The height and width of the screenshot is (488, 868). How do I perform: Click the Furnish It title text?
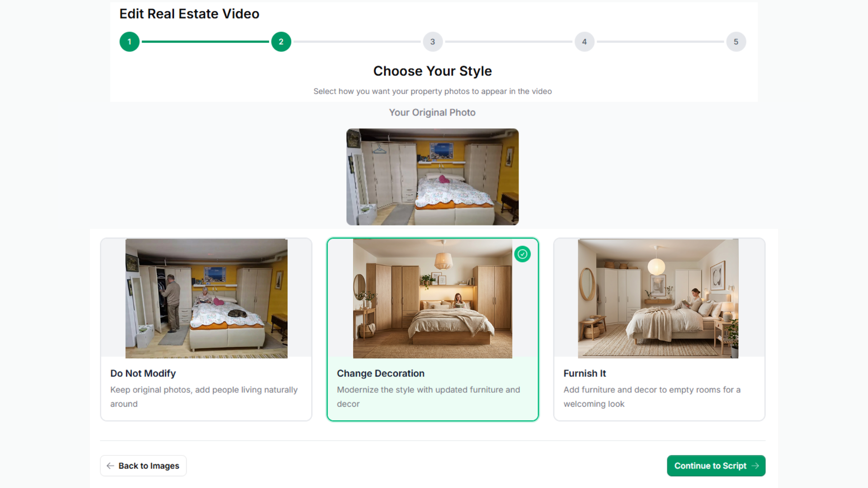pyautogui.click(x=585, y=373)
